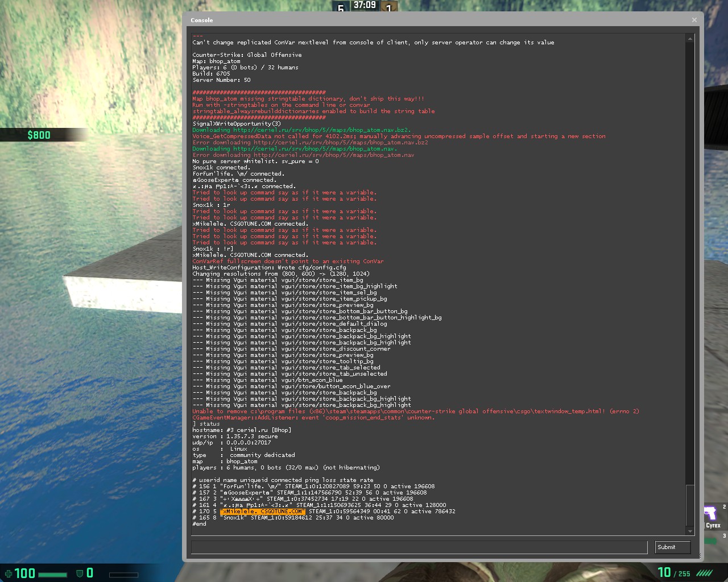Click the Cyrex pistol weapon icon

[x=711, y=513]
